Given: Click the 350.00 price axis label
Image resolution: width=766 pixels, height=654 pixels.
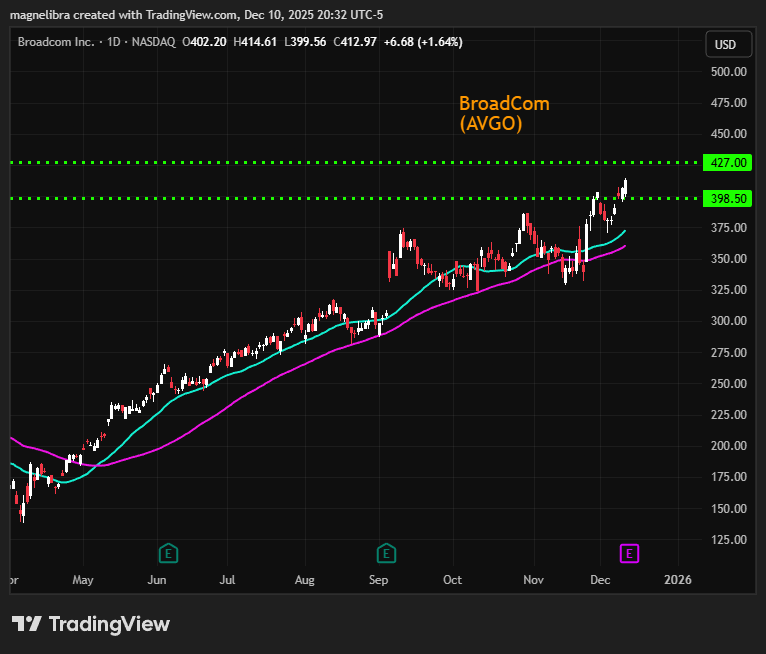Looking at the screenshot, I should pyautogui.click(x=729, y=259).
